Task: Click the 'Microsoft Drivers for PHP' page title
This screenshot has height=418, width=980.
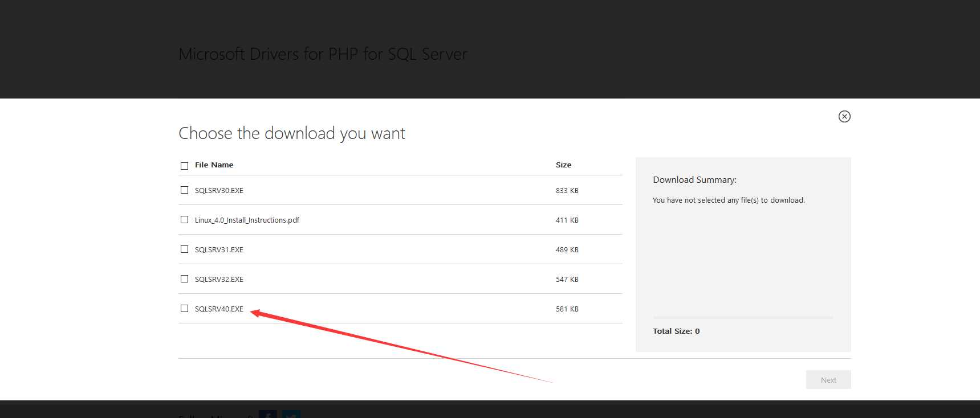Action: pyautogui.click(x=323, y=54)
